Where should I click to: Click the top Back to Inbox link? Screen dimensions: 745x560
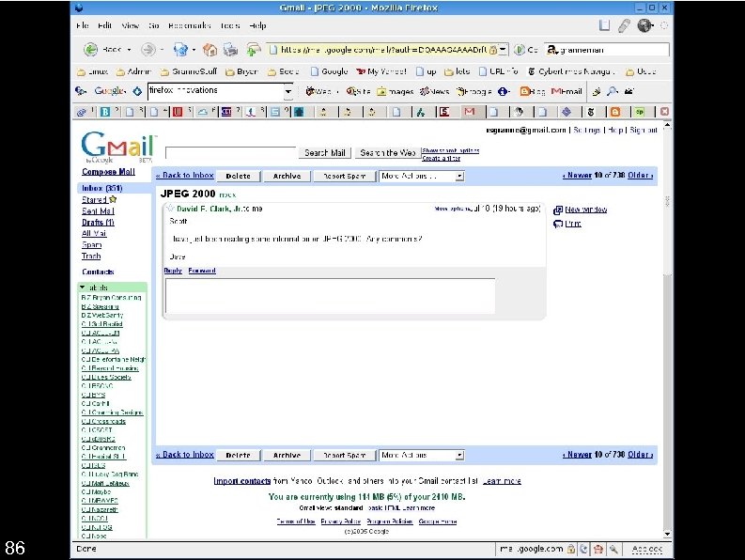tap(185, 176)
